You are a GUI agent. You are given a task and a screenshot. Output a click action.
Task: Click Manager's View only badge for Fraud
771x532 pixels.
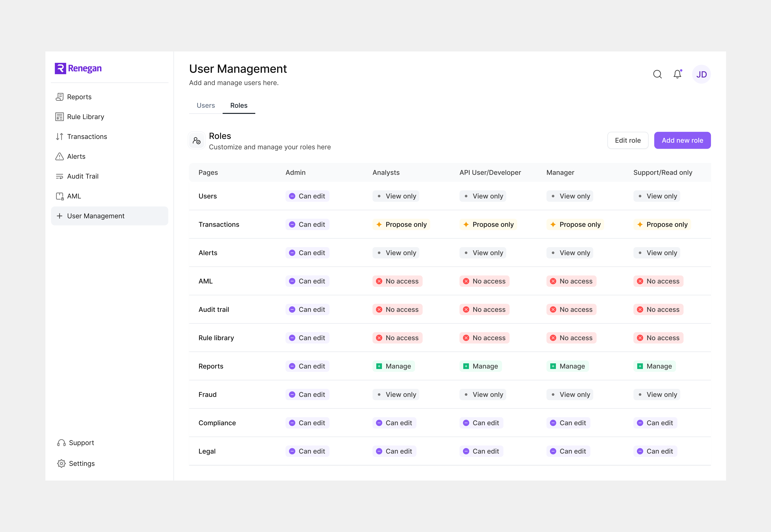570,395
